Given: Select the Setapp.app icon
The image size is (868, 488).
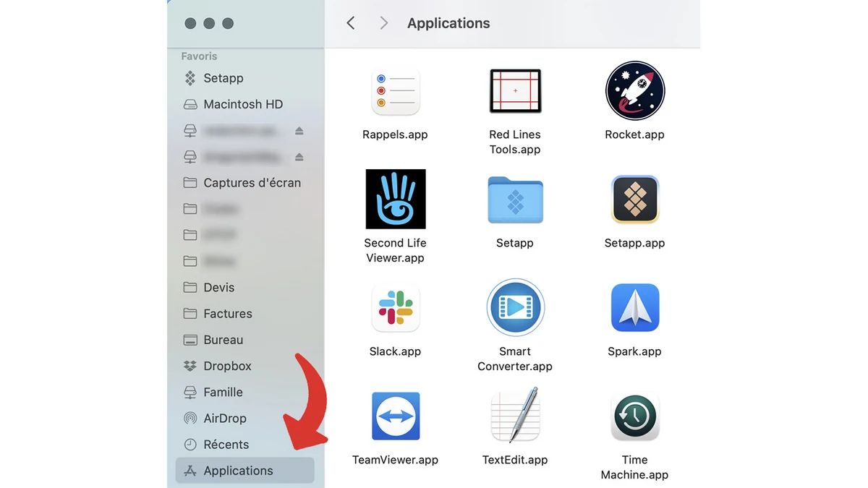Looking at the screenshot, I should tap(634, 200).
